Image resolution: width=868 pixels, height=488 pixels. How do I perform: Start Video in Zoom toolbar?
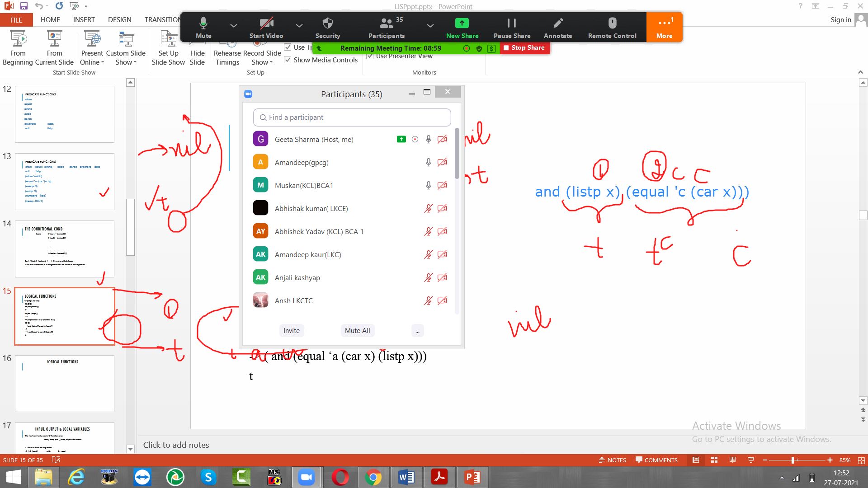(266, 28)
